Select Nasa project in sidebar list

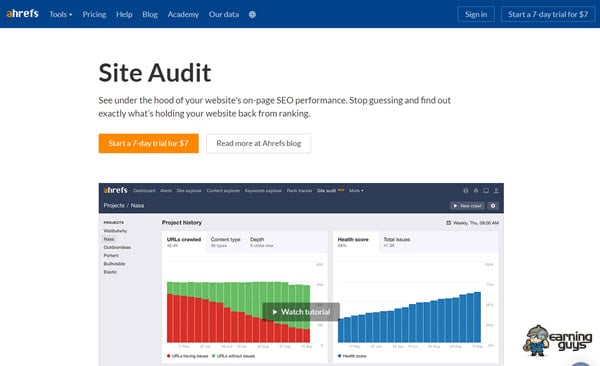click(109, 239)
